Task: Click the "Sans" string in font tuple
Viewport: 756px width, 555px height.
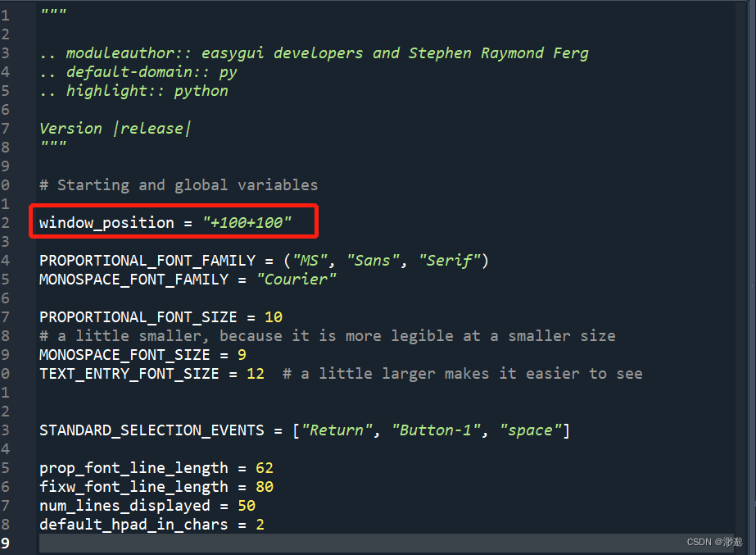Action: click(373, 261)
